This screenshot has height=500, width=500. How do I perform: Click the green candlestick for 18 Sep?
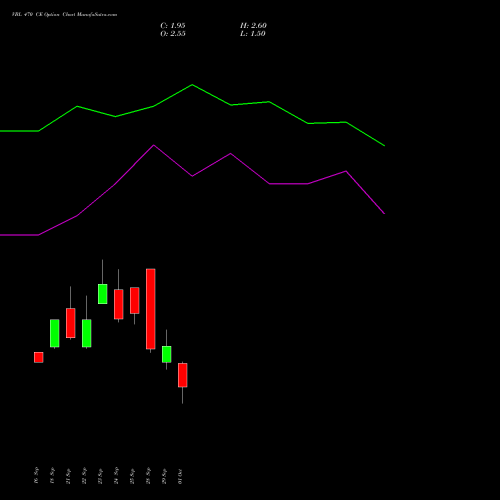[x=55, y=333]
